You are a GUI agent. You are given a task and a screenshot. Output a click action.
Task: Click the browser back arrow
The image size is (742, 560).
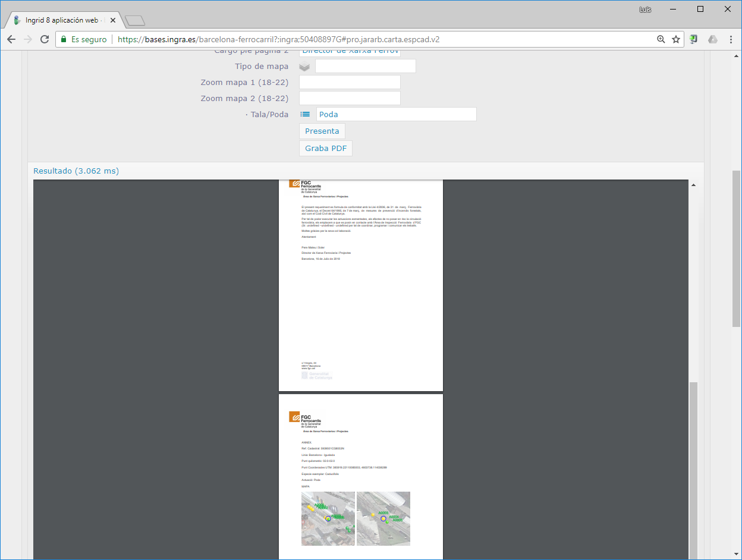pos(11,39)
